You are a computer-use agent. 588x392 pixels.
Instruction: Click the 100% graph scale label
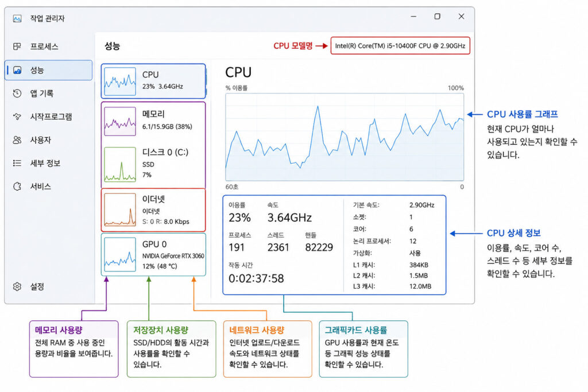pos(455,88)
